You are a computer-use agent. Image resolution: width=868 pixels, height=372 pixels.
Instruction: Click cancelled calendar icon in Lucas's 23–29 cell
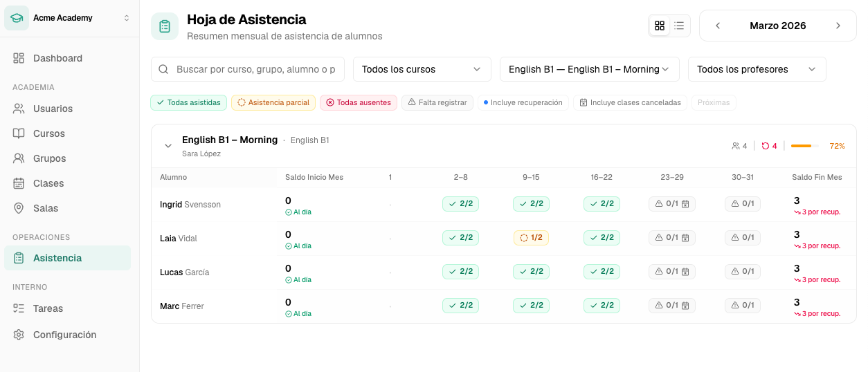(x=685, y=272)
